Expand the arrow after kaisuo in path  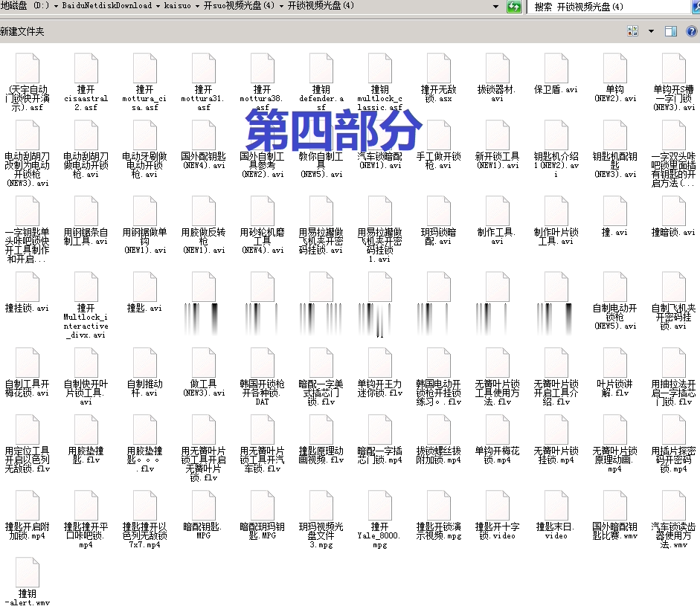point(197,6)
